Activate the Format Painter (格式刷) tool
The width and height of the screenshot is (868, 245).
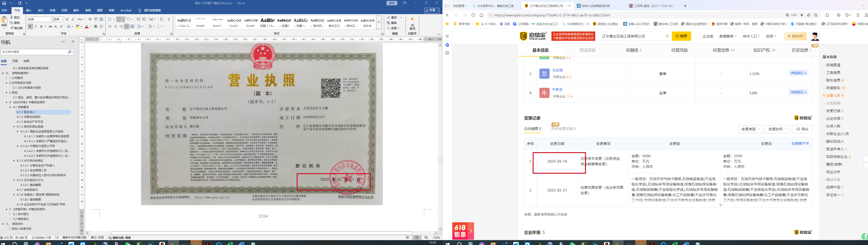tap(16, 28)
